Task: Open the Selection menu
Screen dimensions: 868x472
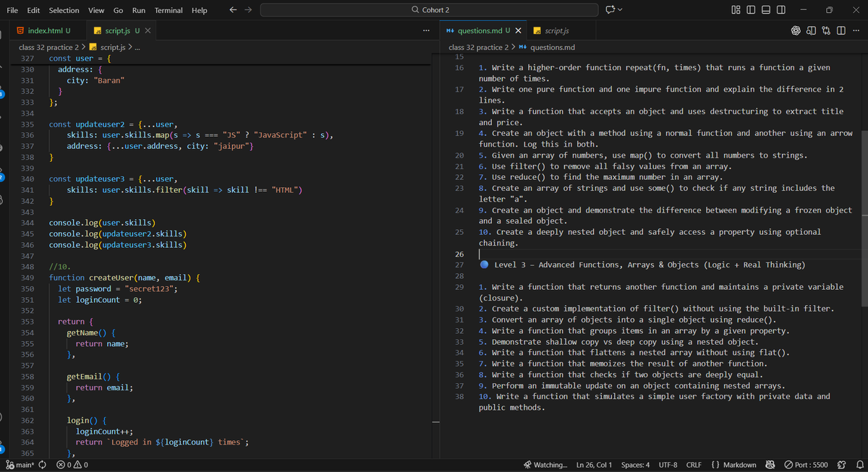Action: (x=64, y=10)
